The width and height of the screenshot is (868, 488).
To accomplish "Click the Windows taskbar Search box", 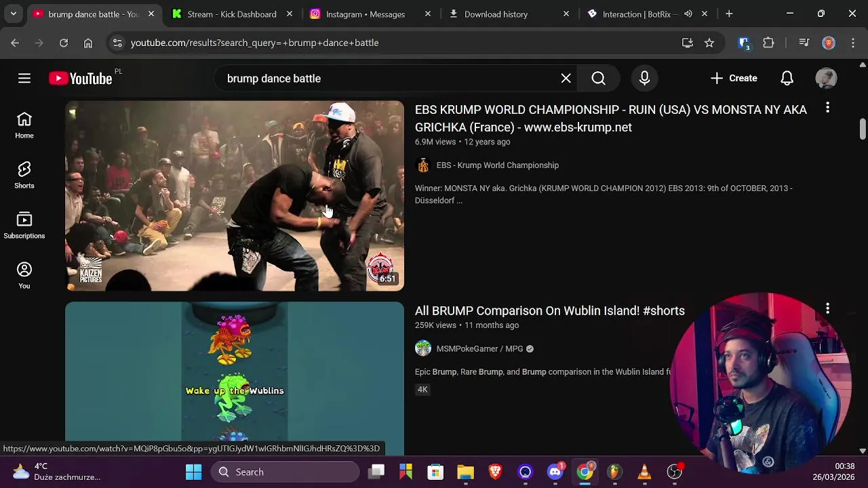I will pos(285,472).
